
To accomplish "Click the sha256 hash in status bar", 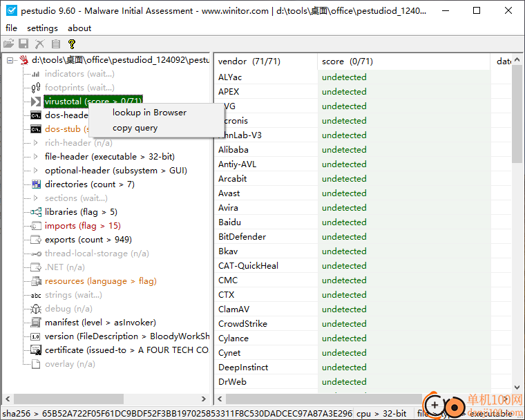I will pyautogui.click(x=178, y=414).
